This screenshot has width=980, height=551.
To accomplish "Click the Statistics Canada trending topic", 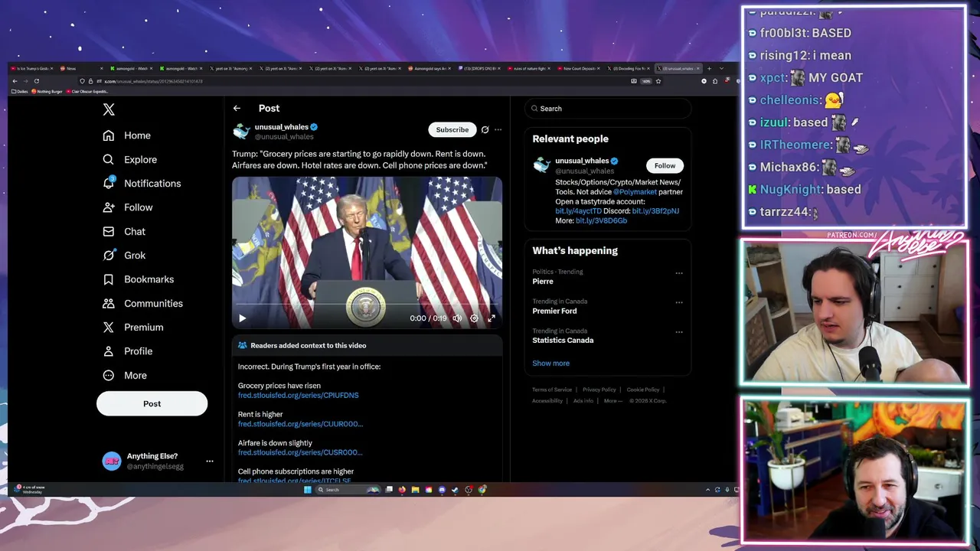I will [563, 341].
